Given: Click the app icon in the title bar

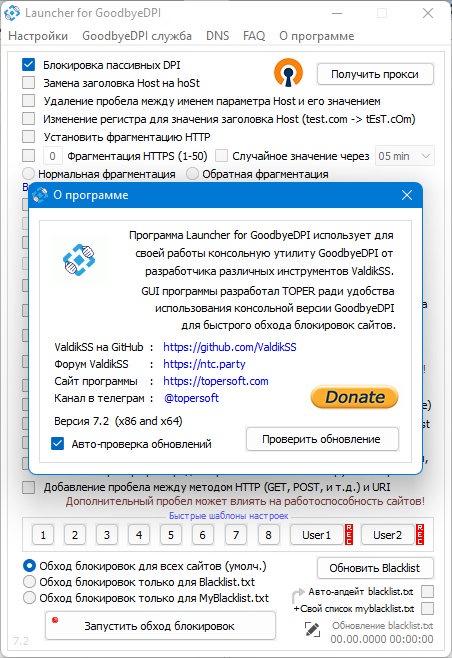Looking at the screenshot, I should coord(12,13).
